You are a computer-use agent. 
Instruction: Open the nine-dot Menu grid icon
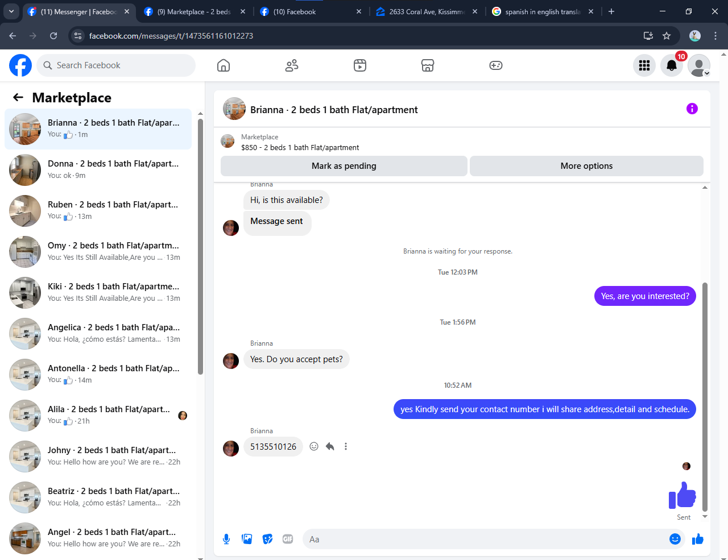click(x=644, y=65)
